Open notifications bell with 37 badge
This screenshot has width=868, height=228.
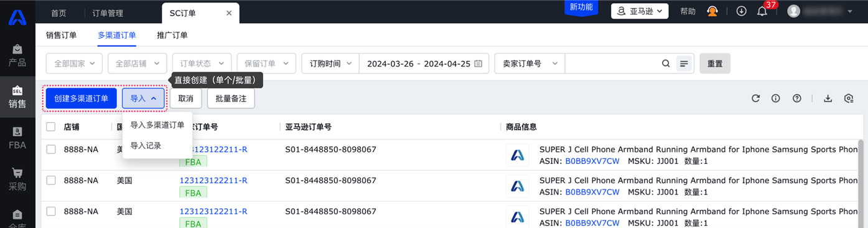(762, 11)
